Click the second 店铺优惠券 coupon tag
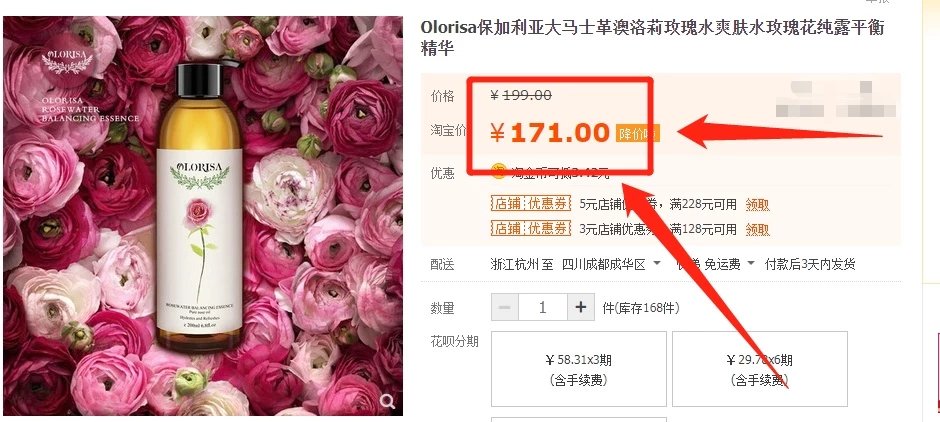940x422 pixels. (x=530, y=228)
